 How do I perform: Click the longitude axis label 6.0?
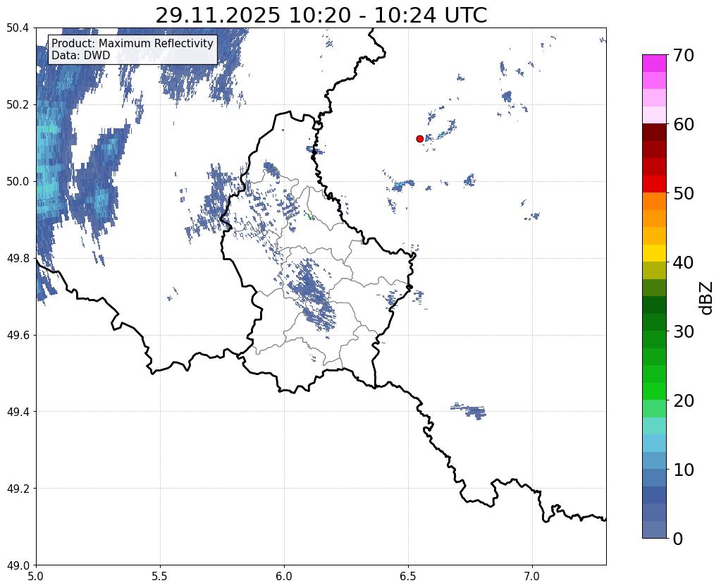(x=284, y=577)
